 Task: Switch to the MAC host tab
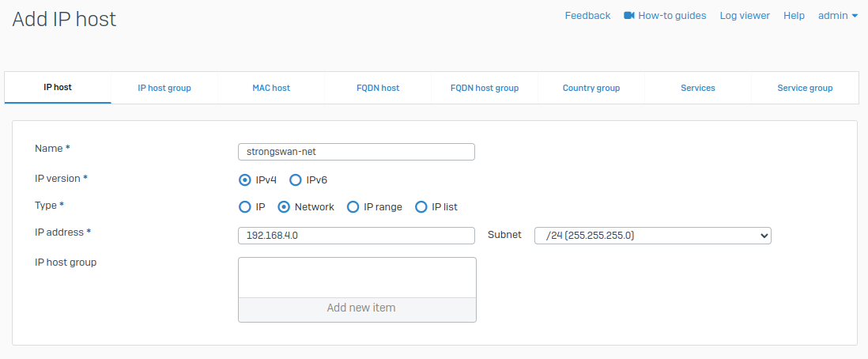(x=271, y=88)
